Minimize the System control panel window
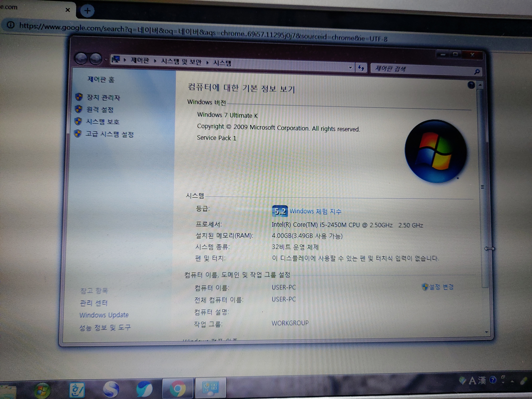 tap(443, 55)
